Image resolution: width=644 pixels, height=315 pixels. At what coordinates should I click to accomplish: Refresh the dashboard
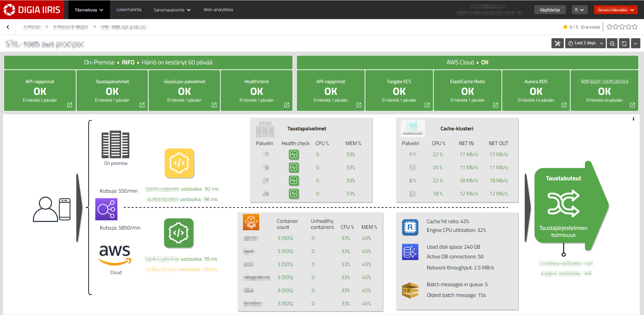coord(624,43)
